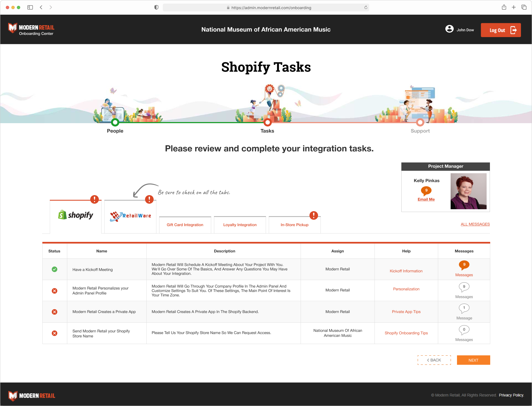532x406 pixels.
Task: Expand the People step in progress tracker
Action: 115,123
